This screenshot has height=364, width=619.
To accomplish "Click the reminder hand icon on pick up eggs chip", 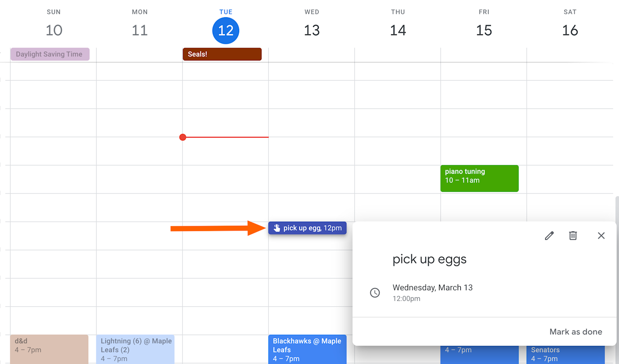I will click(x=277, y=228).
